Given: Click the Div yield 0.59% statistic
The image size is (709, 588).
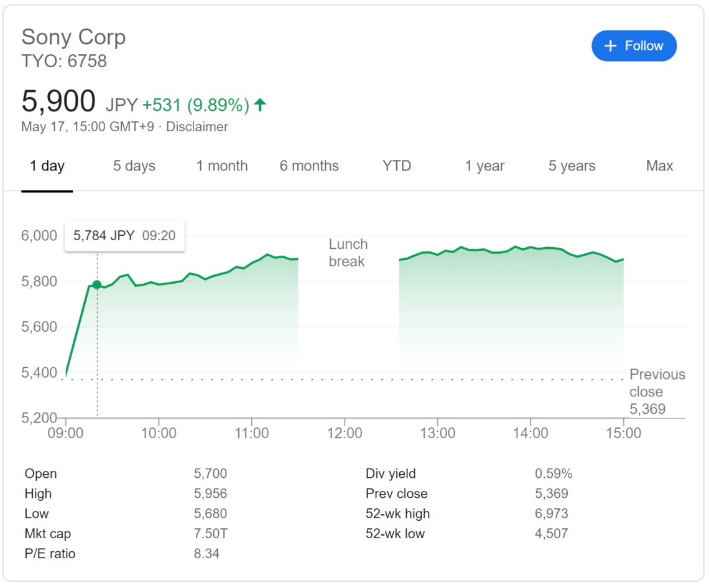Looking at the screenshot, I should [x=554, y=474].
